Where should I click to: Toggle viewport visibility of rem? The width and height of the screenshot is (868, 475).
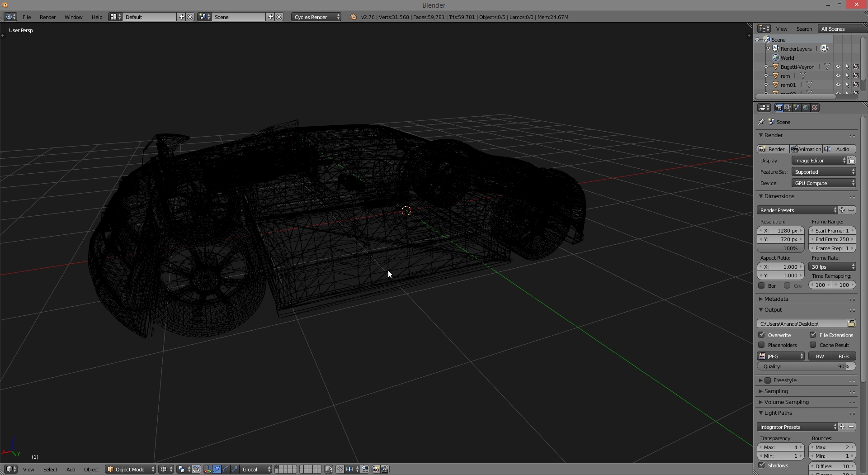coord(838,76)
